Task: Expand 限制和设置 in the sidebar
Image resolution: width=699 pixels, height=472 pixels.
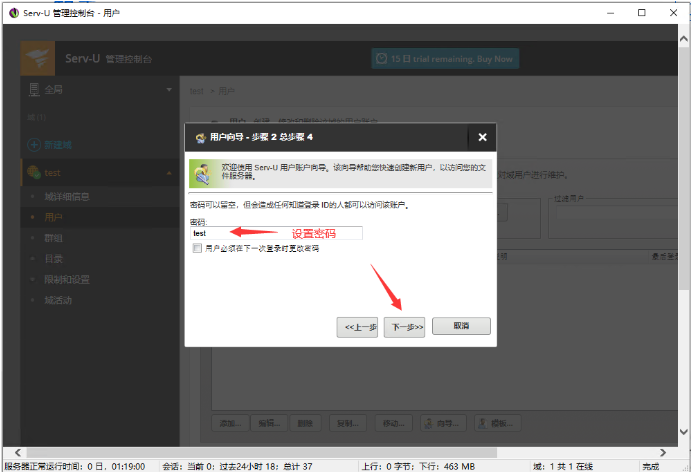Action: click(x=67, y=279)
